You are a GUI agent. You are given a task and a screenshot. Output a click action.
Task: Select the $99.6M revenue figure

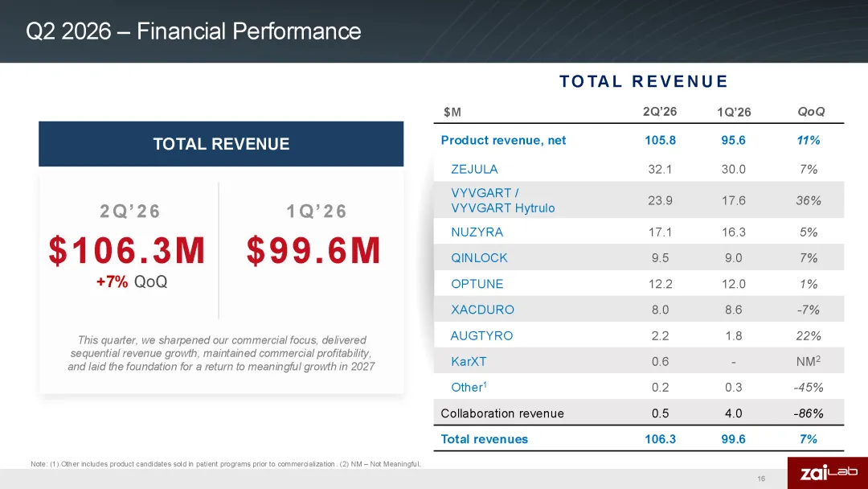pyautogui.click(x=314, y=250)
